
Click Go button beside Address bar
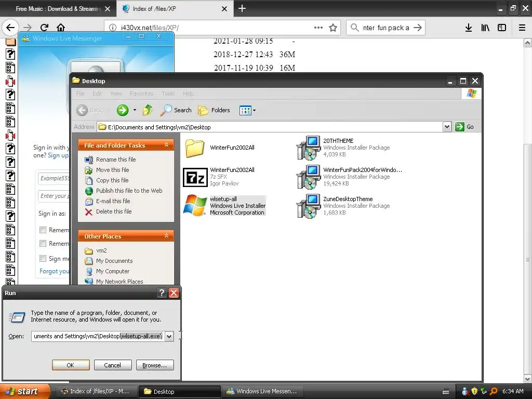(465, 127)
